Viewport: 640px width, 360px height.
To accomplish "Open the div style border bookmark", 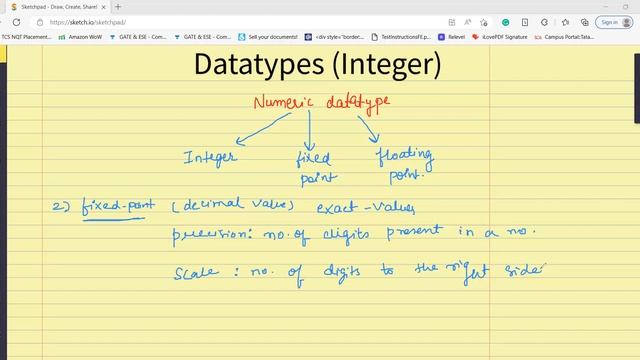I will [x=334, y=37].
